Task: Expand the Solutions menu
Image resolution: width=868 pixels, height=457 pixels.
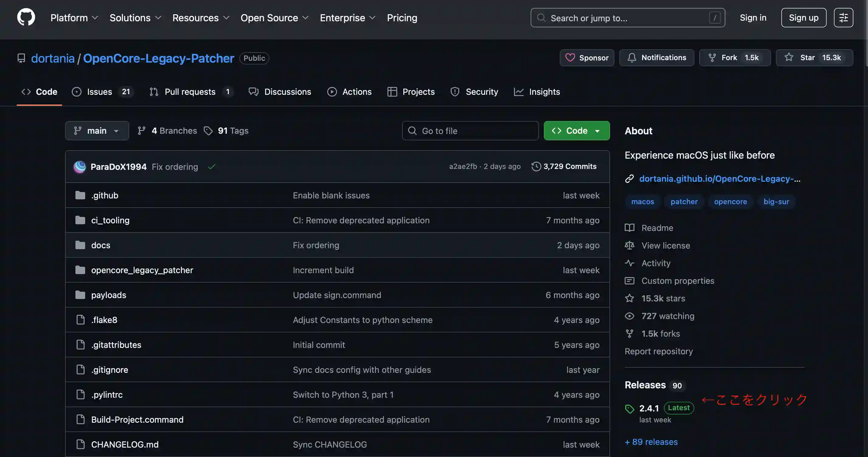Action: [135, 18]
